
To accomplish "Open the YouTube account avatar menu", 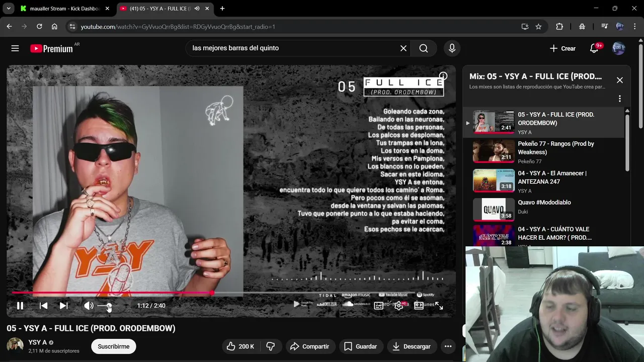I will pyautogui.click(x=619, y=48).
